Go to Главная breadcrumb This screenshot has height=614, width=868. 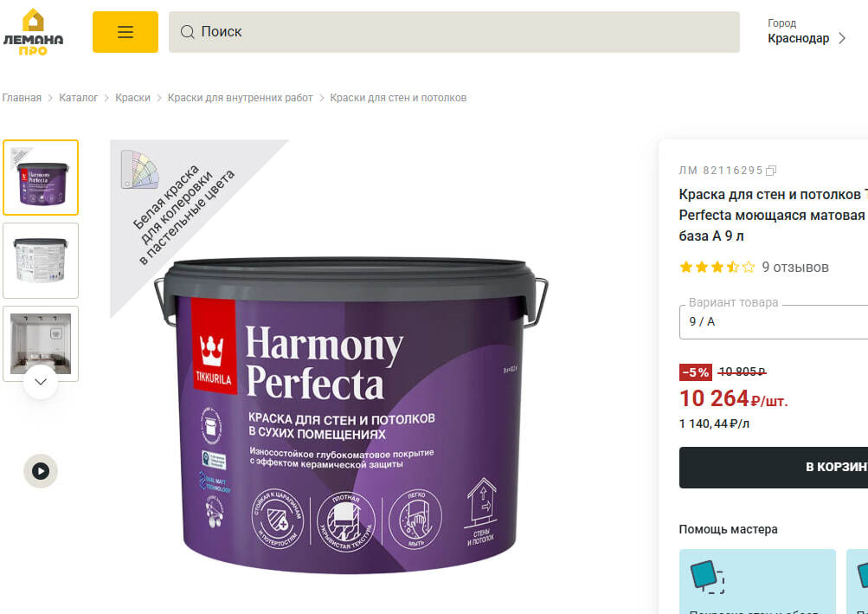[22, 98]
